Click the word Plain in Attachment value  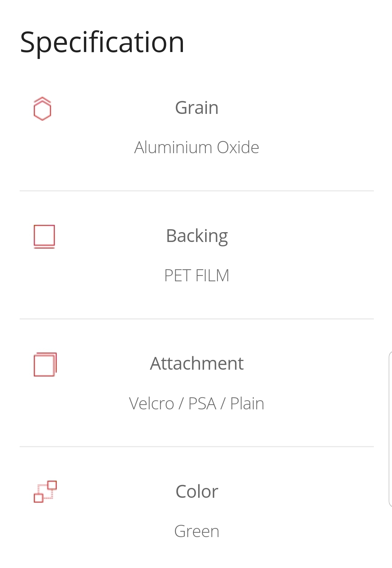(x=247, y=404)
